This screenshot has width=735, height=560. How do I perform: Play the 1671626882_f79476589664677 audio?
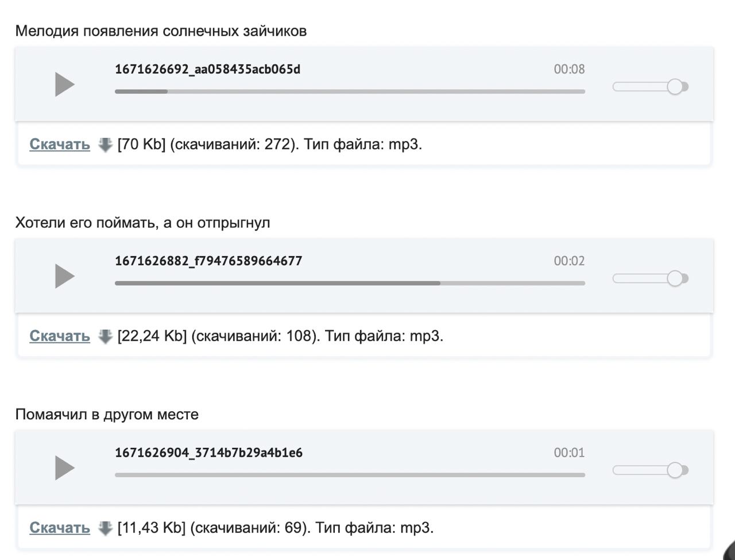(65, 276)
